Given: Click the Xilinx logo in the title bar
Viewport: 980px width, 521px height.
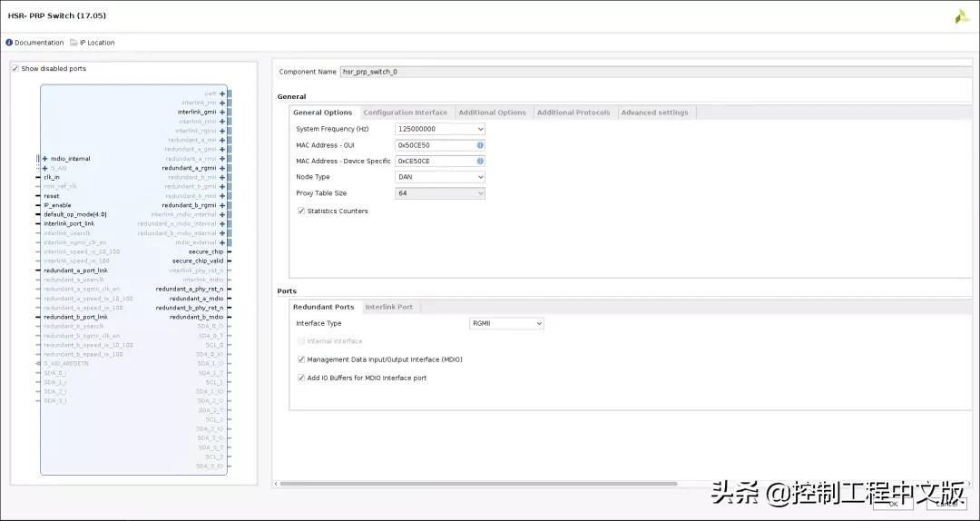Looking at the screenshot, I should [961, 17].
